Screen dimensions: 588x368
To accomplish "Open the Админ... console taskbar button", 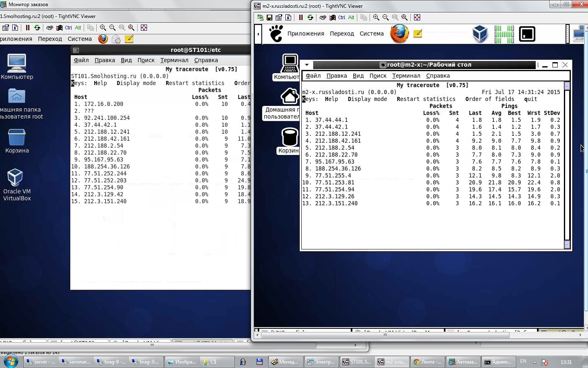I will coord(498,362).
